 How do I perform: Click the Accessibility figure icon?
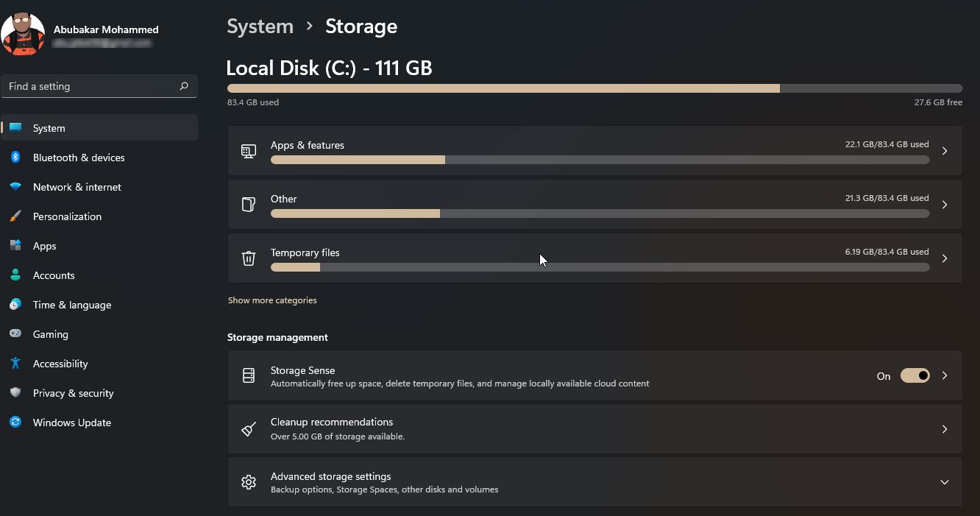click(15, 364)
